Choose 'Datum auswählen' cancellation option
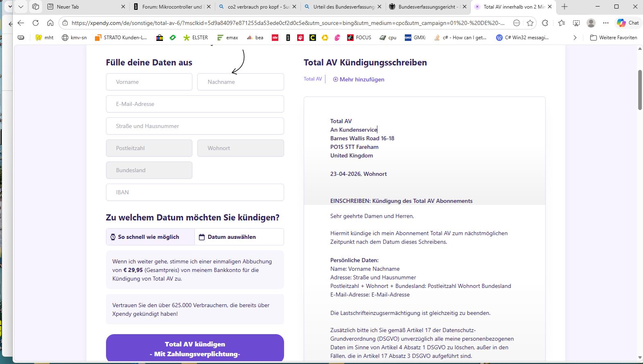This screenshot has width=643, height=364. point(239,237)
